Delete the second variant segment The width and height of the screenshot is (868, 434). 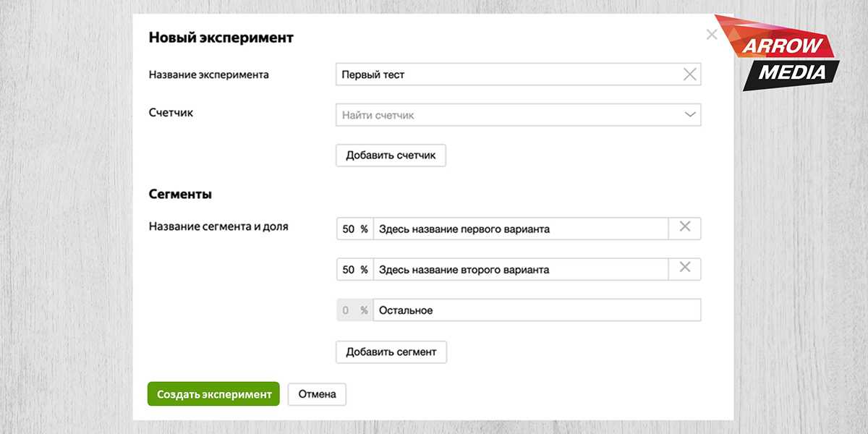pyautogui.click(x=685, y=268)
